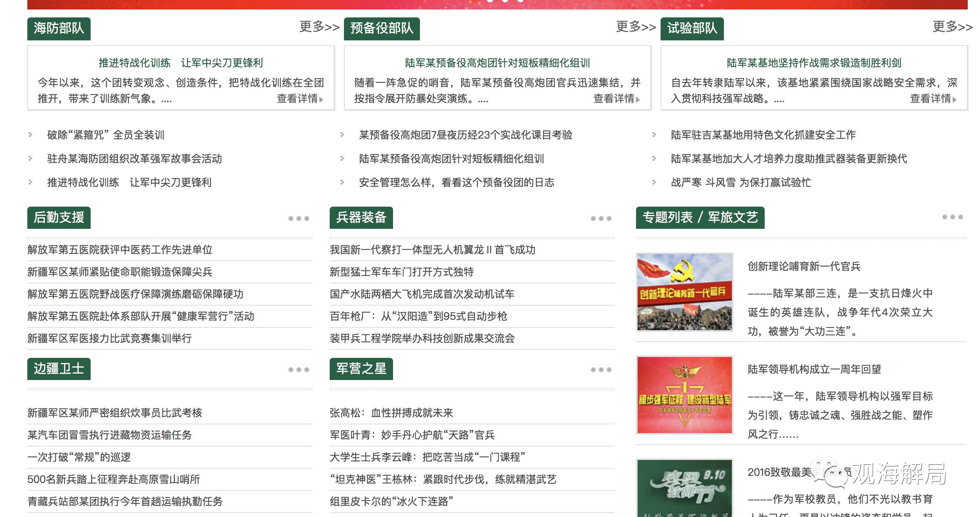Open thumbnail 创新理论哺育新一代官兵
Image resolution: width=980 pixels, height=517 pixels.
click(x=684, y=292)
